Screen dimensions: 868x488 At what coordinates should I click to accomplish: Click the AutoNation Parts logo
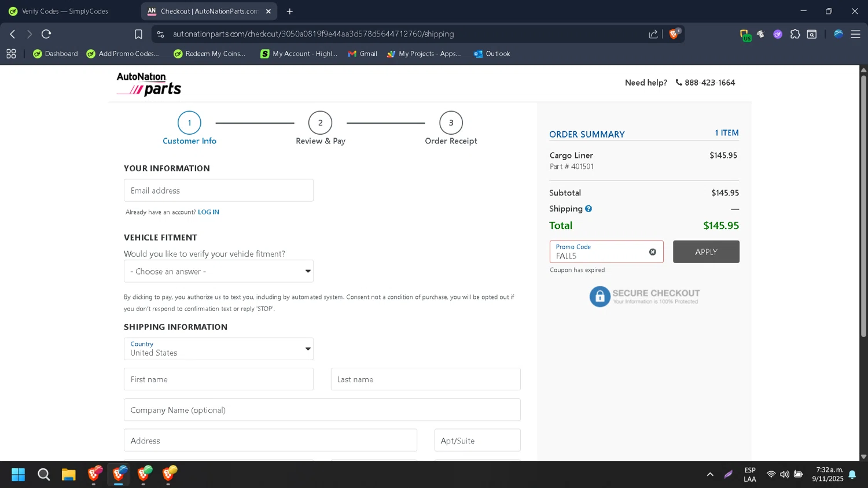[149, 84]
